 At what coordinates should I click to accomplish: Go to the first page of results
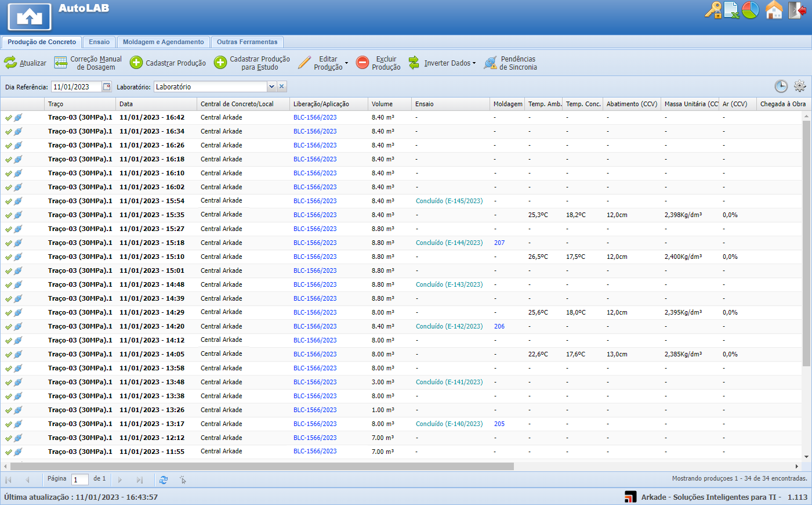pyautogui.click(x=8, y=479)
